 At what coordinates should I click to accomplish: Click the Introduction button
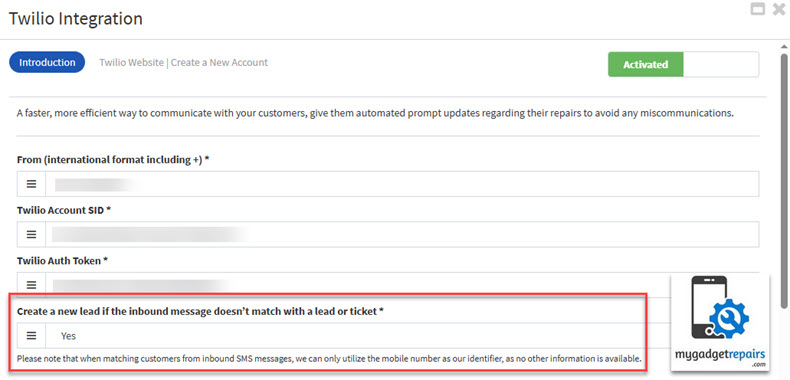(47, 62)
